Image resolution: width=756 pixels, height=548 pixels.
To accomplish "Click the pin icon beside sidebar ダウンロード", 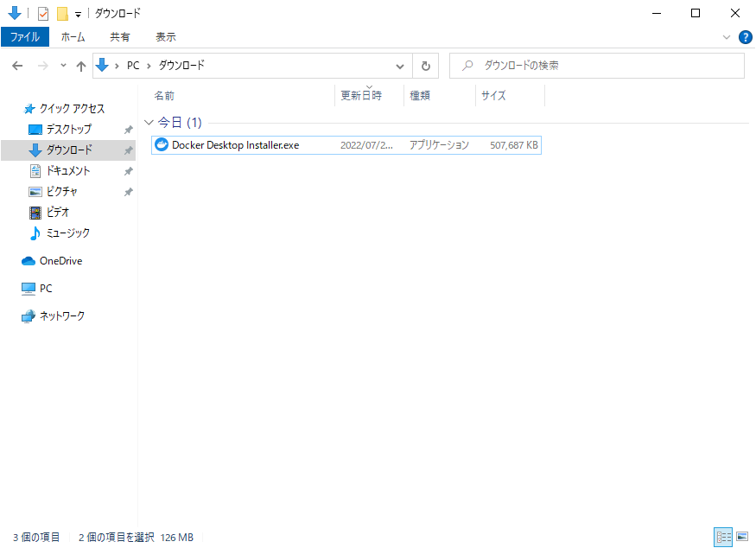I will (x=128, y=150).
